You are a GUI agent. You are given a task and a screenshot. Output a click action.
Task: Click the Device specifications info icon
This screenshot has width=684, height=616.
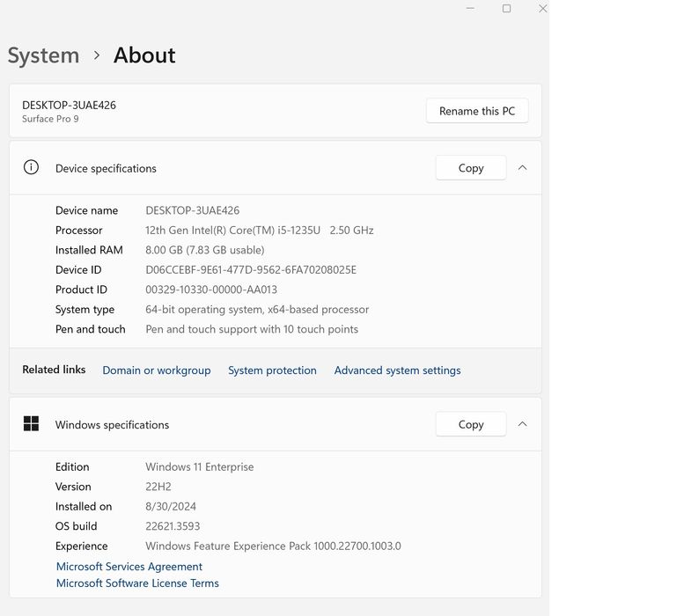(31, 167)
